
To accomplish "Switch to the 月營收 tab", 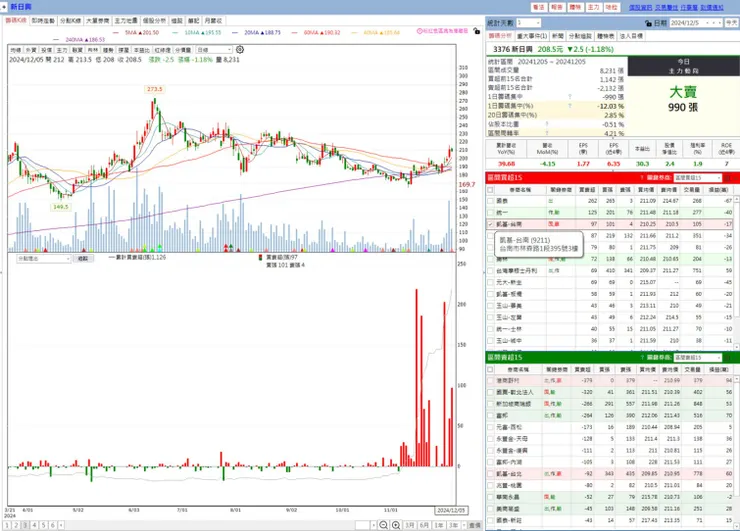I will pyautogui.click(x=213, y=21).
